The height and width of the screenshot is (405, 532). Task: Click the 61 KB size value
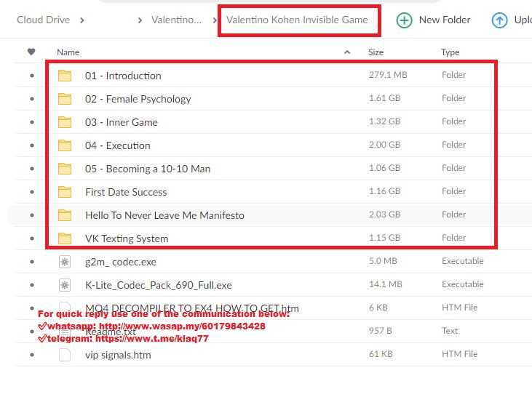(x=381, y=354)
